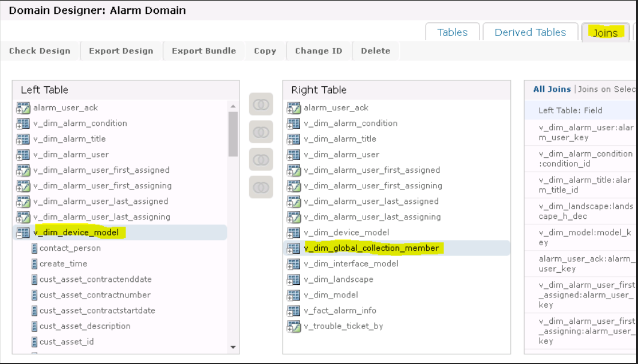Image resolution: width=638 pixels, height=364 pixels.
Task: Click derived table icon for v_trouble_ticket_by
Action: [293, 326]
